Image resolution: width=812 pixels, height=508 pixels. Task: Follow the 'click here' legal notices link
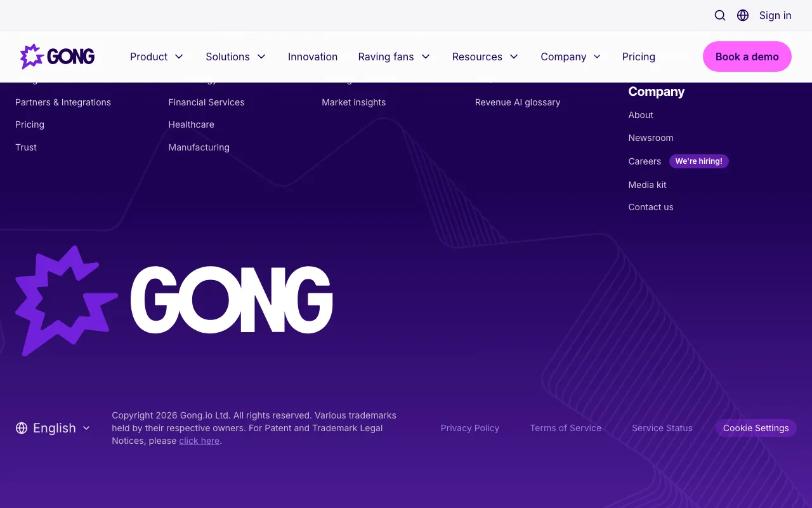tap(199, 441)
